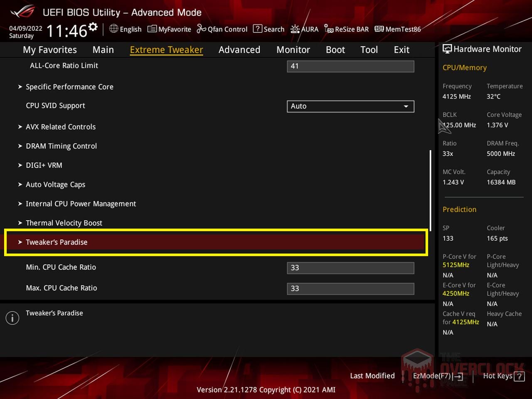Open the MyFavorite shortcut panel
Screen dimensions: 532x399
(x=169, y=29)
